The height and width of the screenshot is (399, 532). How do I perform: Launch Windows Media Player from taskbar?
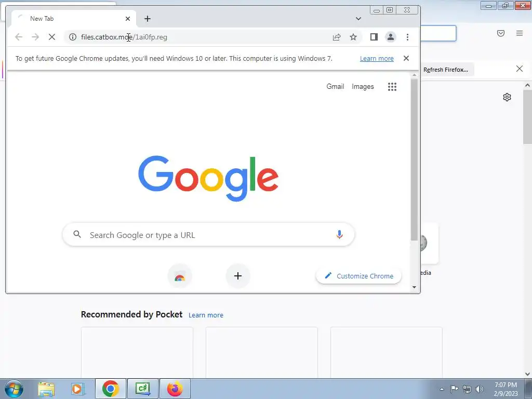point(78,389)
